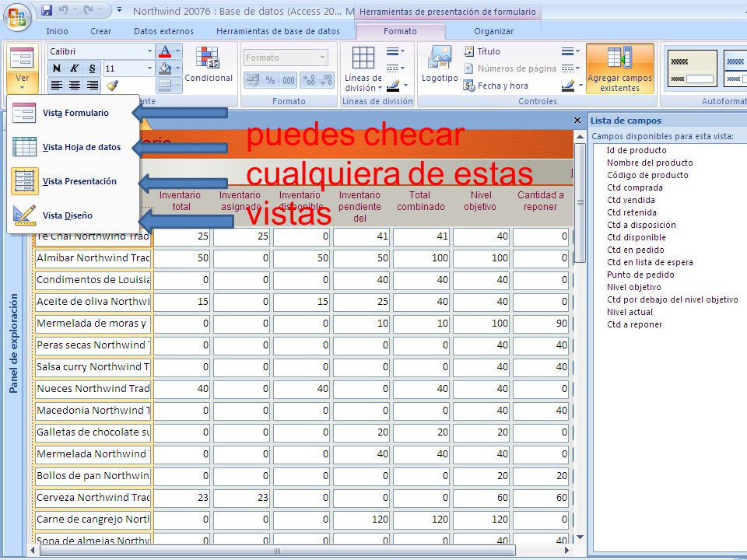Viewport: 747px width, 560px height.
Task: Click the Undo arrow in quick access toolbar
Action: click(63, 10)
